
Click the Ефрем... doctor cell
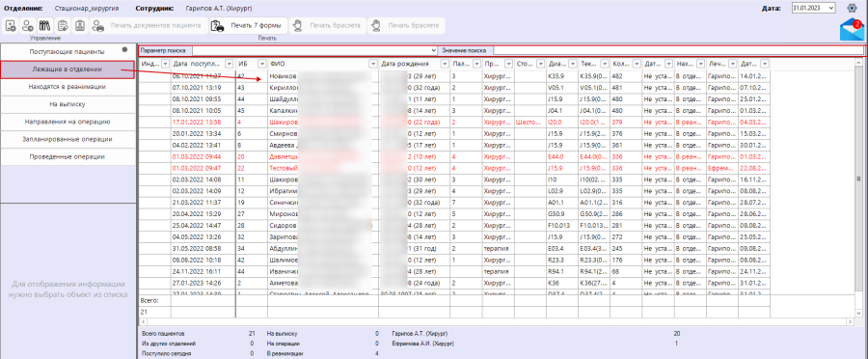tap(722, 168)
